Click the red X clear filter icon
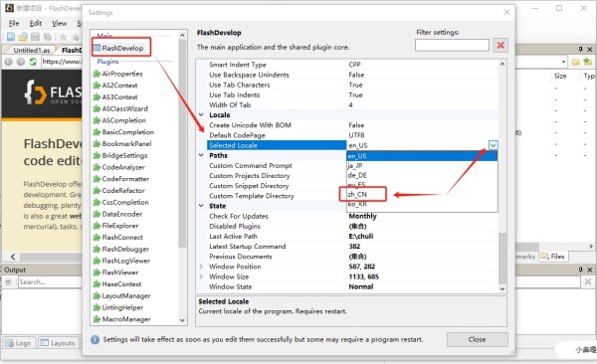The width and height of the screenshot is (597, 364). coord(500,46)
